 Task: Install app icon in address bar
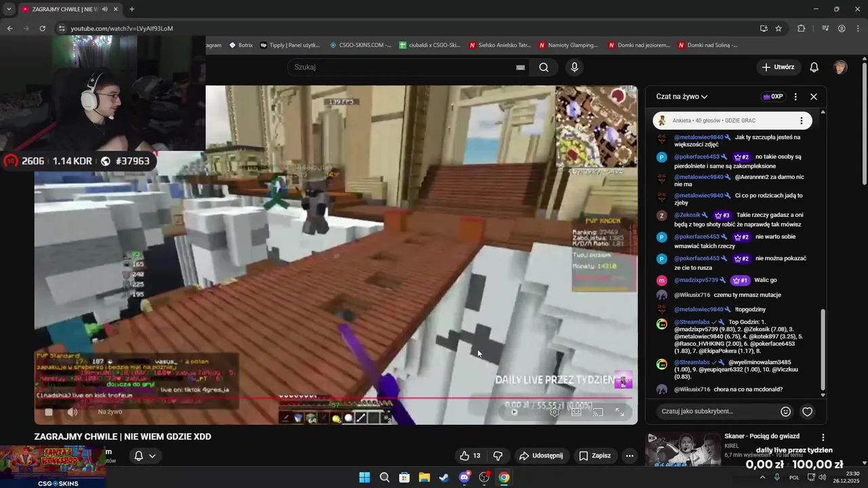[x=764, y=28]
